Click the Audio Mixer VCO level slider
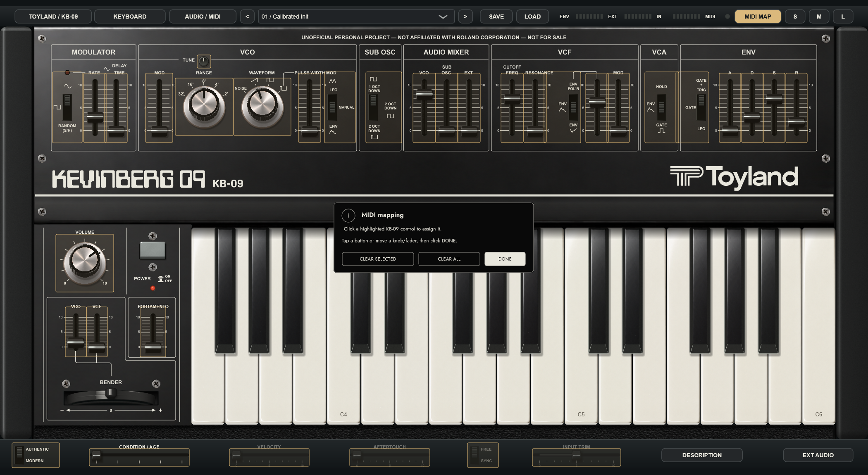The width and height of the screenshot is (868, 475). click(424, 107)
